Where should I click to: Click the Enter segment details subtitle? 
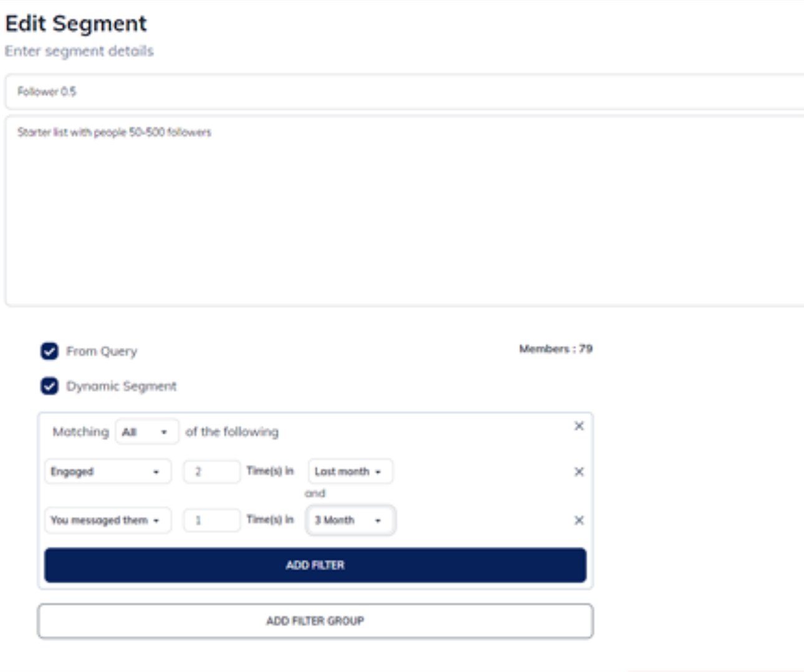click(79, 51)
